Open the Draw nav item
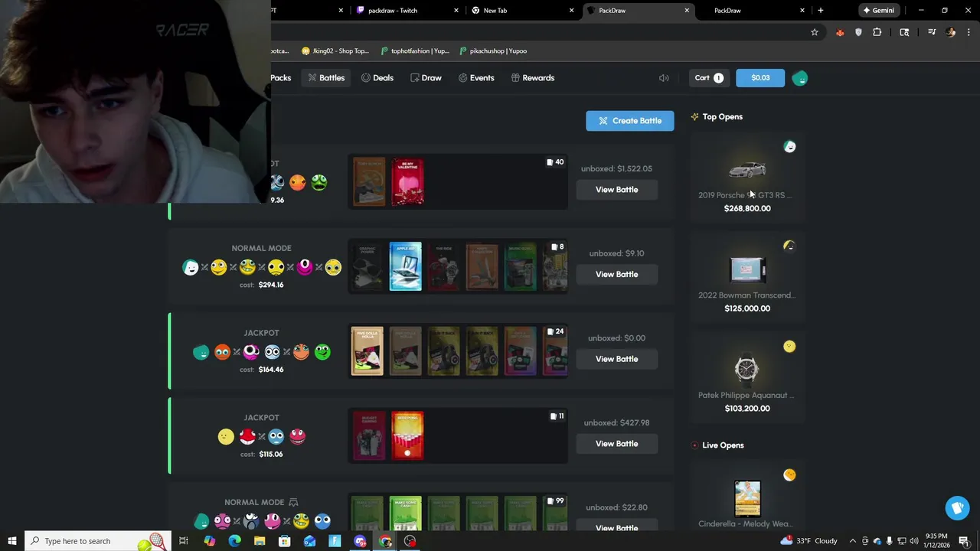Viewport: 980px width, 551px height. 426,78
